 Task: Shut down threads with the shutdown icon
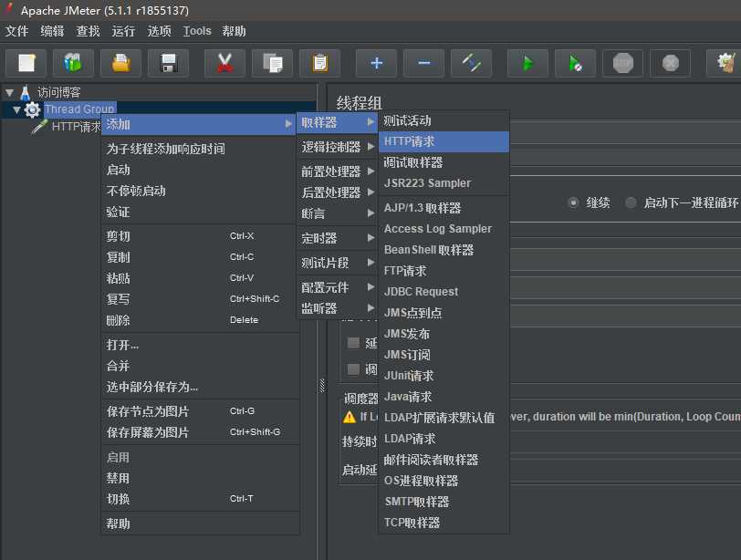[671, 63]
